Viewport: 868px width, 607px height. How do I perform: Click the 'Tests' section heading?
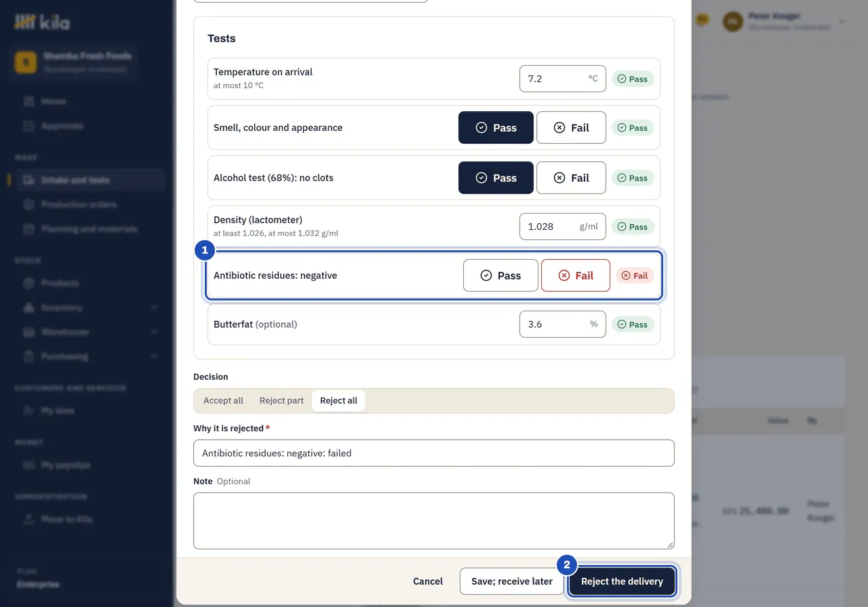click(222, 39)
